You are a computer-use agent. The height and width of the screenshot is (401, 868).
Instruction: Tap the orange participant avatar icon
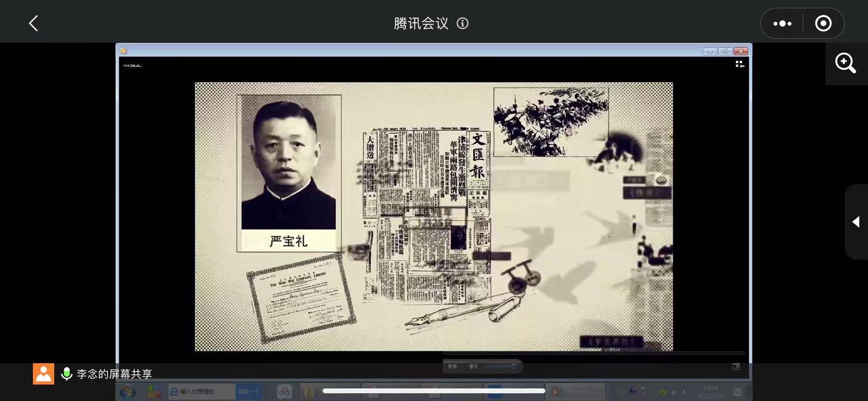44,374
